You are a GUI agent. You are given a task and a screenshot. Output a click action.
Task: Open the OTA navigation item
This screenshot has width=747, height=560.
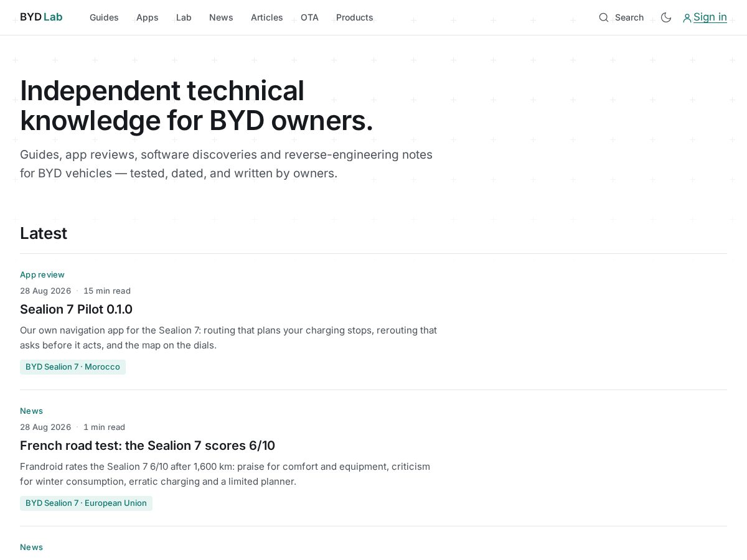pyautogui.click(x=309, y=17)
